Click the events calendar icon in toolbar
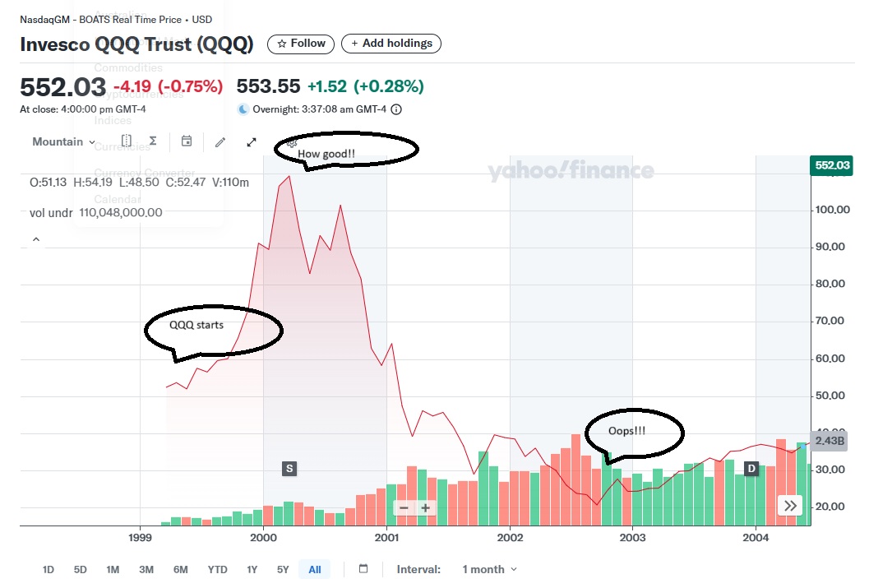The height and width of the screenshot is (588, 869). 187,141
